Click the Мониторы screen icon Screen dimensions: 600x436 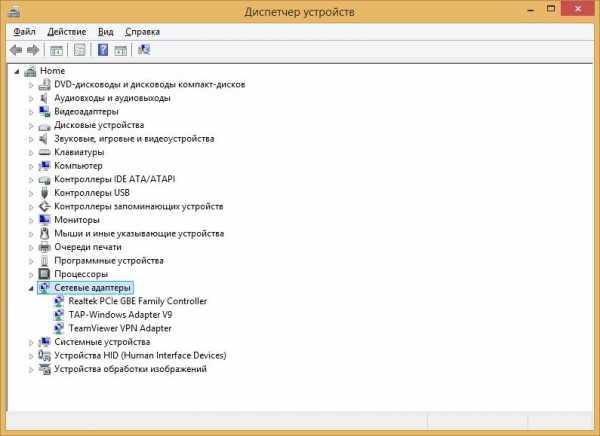[44, 220]
